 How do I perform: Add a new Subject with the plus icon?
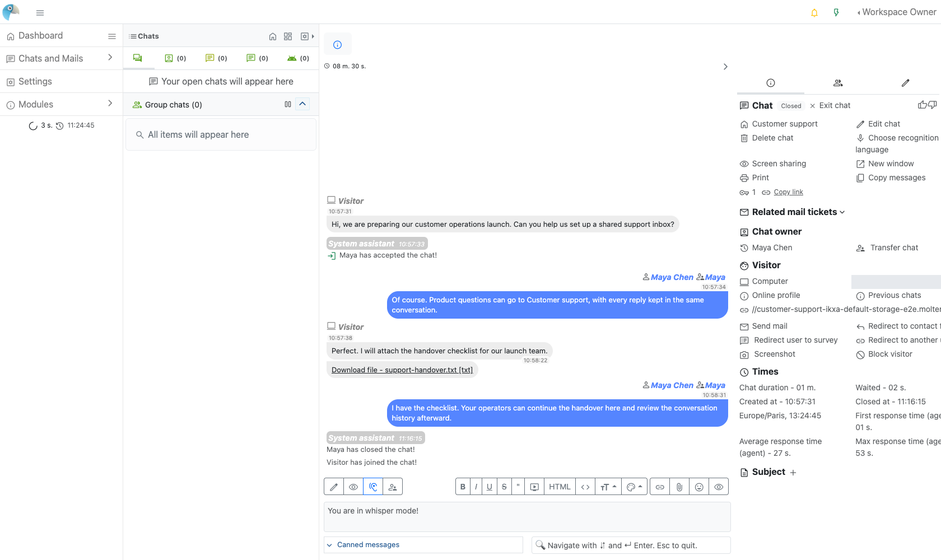(x=793, y=473)
